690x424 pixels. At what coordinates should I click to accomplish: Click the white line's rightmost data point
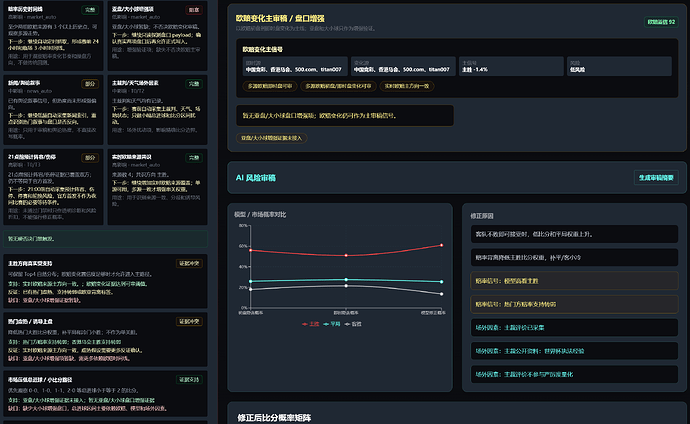point(441,294)
